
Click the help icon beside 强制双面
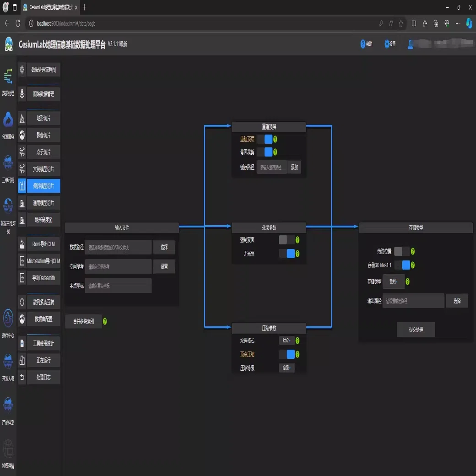[x=297, y=240]
